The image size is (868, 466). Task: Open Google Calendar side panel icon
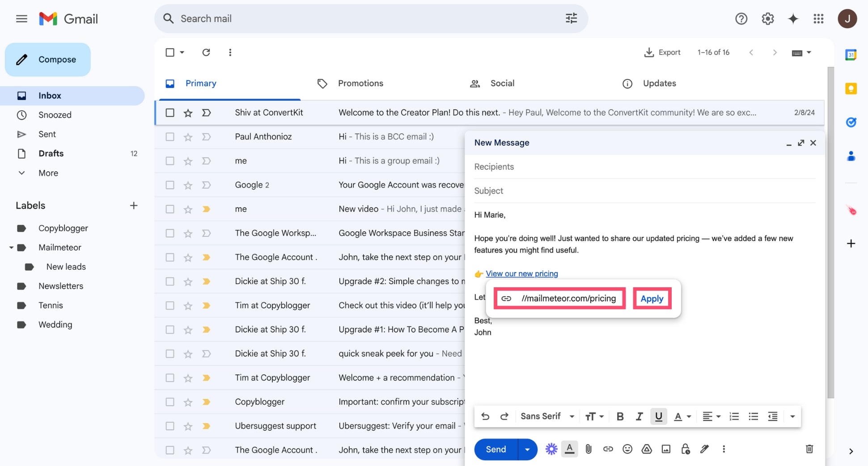(851, 55)
